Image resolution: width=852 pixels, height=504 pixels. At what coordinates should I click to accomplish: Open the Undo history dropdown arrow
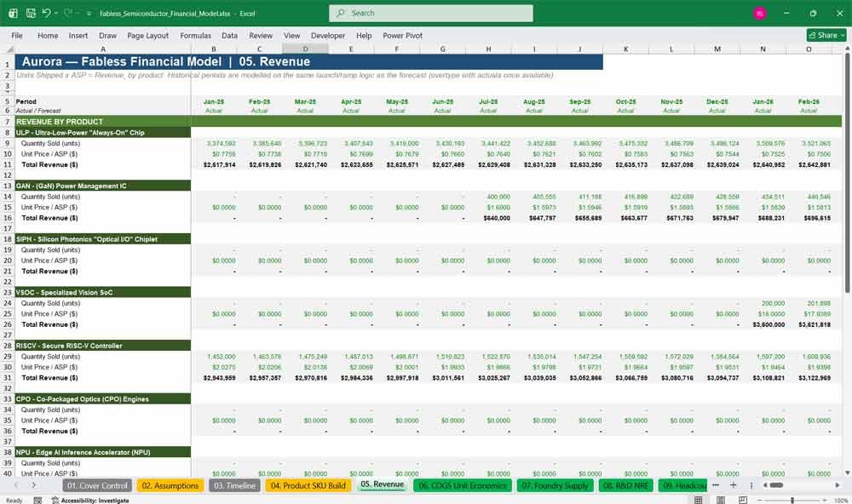click(56, 13)
